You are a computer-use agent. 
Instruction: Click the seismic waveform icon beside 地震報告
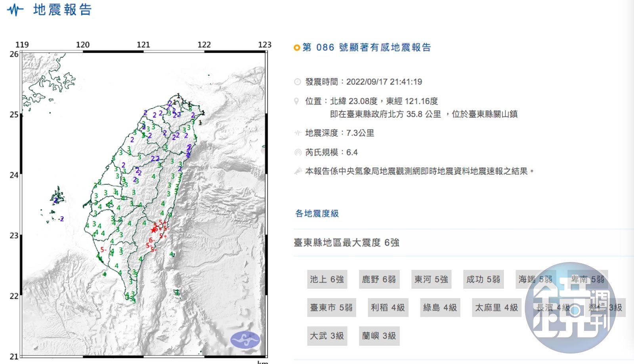15,10
